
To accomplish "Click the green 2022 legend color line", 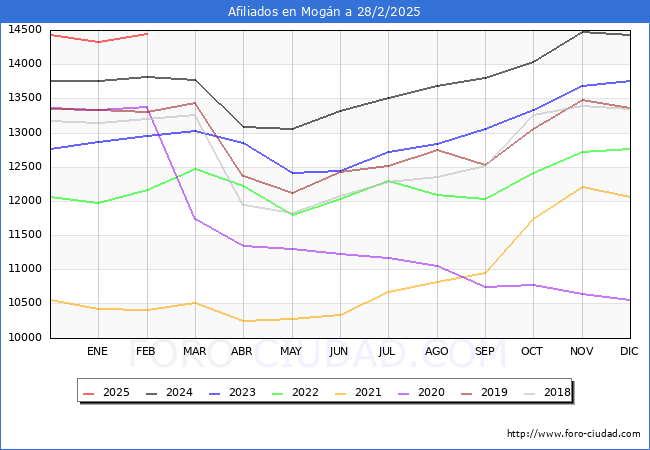I will click(278, 393).
